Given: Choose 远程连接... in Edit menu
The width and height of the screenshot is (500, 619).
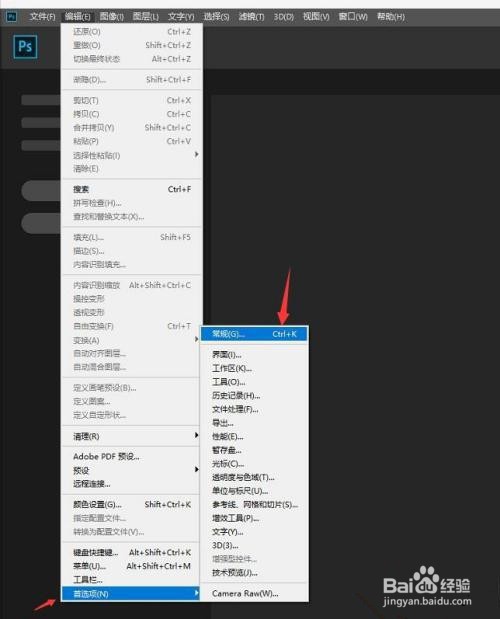Looking at the screenshot, I should (x=132, y=484).
